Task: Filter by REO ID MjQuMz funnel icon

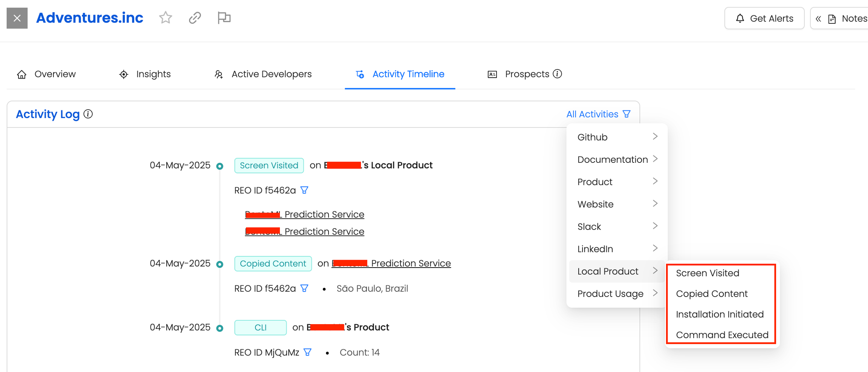Action: tap(307, 352)
